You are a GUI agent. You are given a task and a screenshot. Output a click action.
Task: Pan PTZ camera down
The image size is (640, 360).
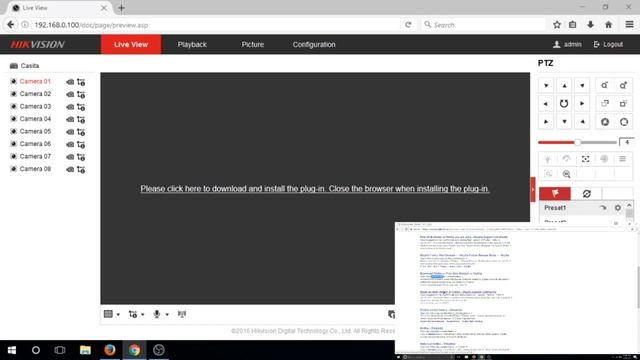(564, 122)
